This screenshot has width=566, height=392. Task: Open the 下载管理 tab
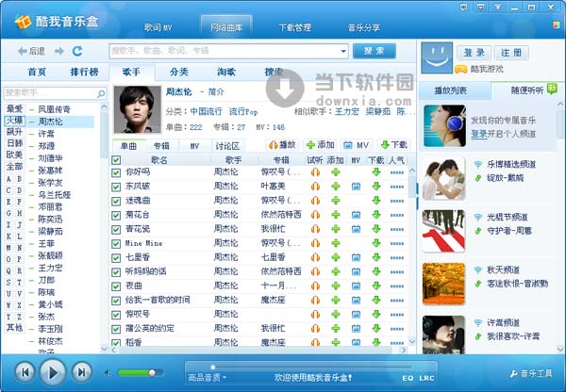point(295,27)
